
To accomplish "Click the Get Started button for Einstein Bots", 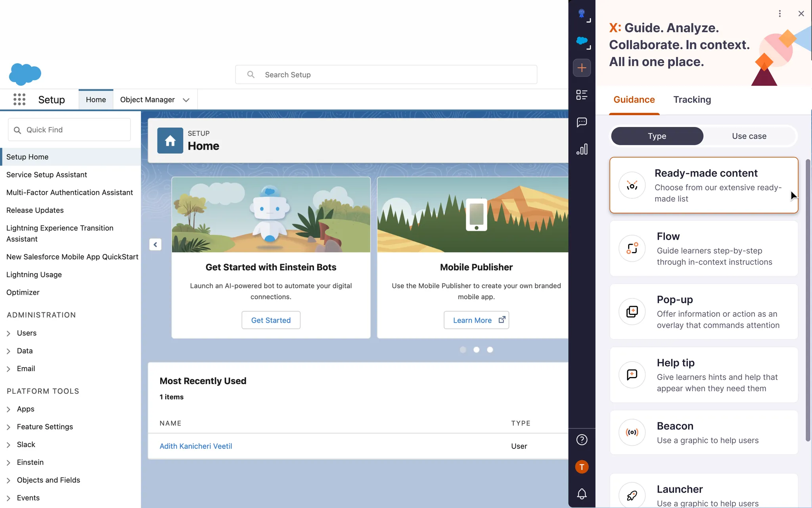I will [270, 320].
